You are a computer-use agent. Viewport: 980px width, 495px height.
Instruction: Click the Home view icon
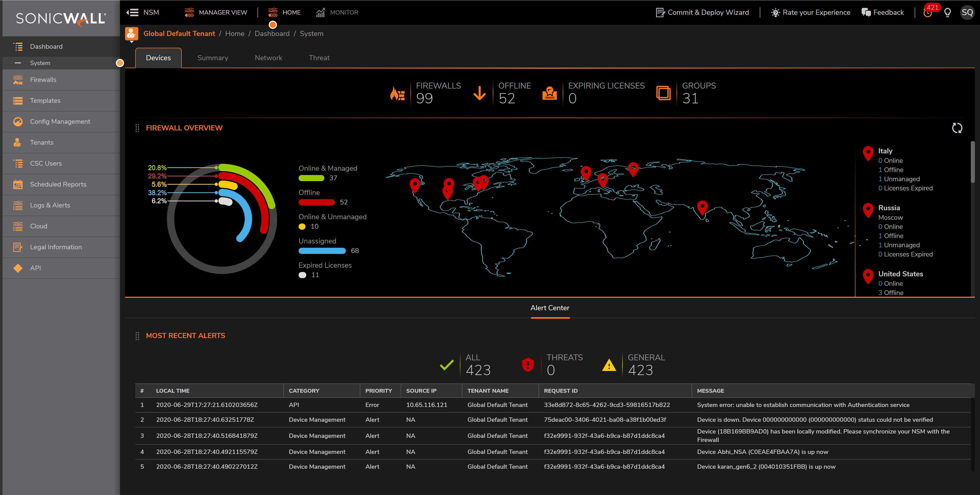tap(273, 13)
